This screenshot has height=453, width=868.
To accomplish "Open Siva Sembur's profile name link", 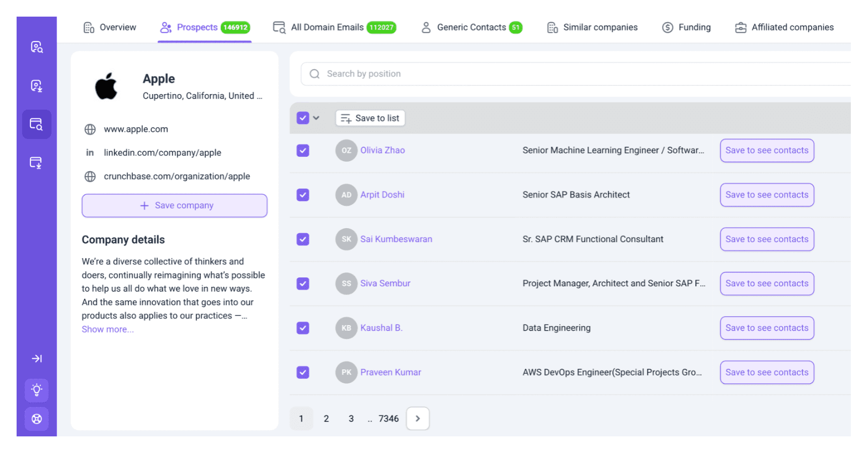I will [385, 284].
